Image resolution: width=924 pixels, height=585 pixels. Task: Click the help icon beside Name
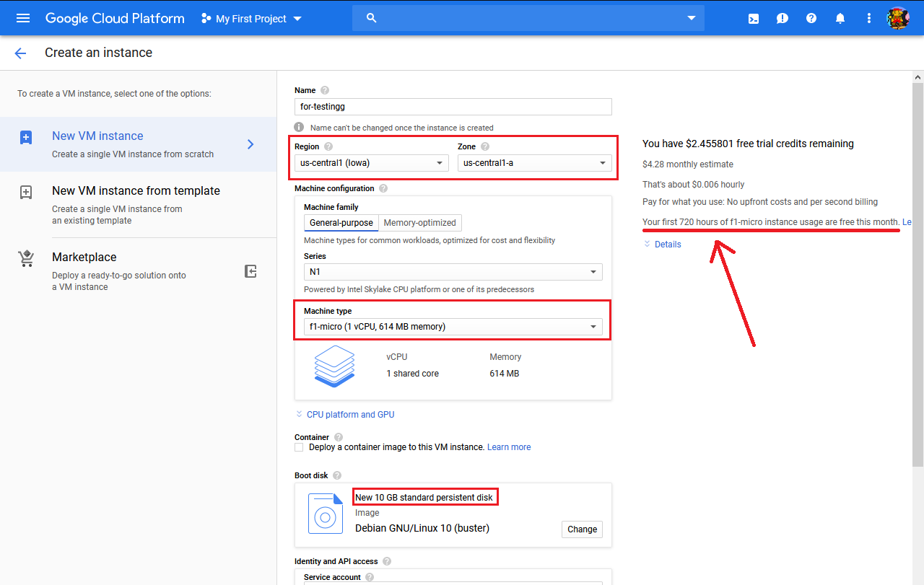click(325, 90)
